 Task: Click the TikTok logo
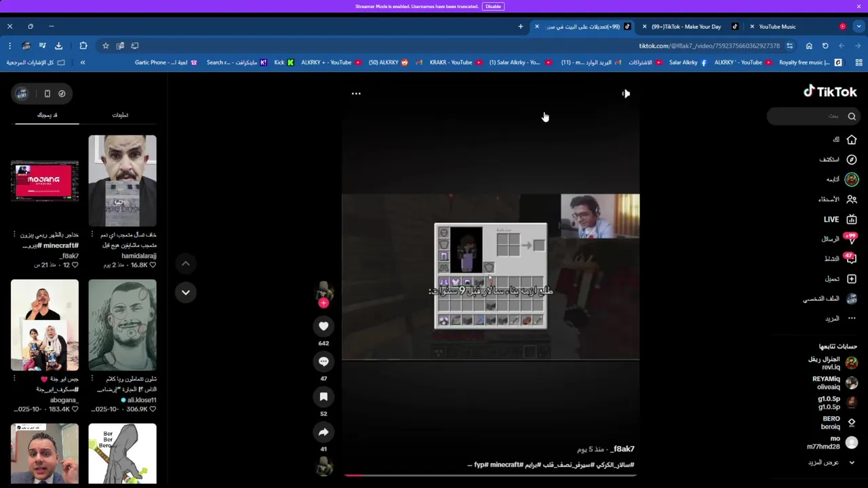(x=830, y=91)
